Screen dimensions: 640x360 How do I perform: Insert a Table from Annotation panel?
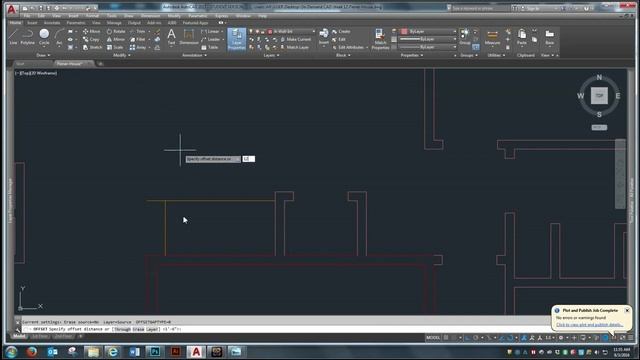point(209,47)
